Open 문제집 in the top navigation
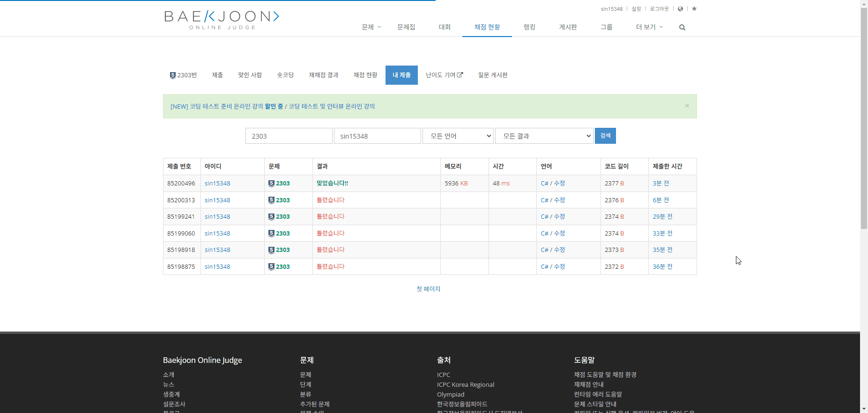The height and width of the screenshot is (413, 868). point(406,27)
